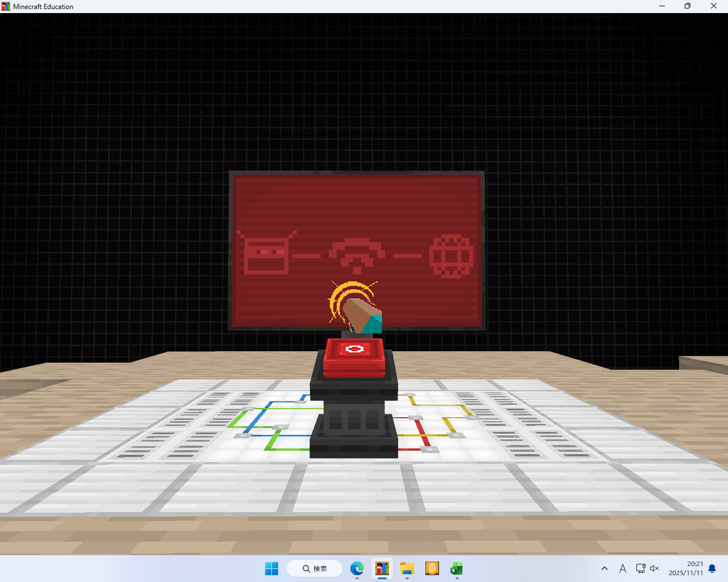Open Microsoft Edge from the taskbar
This screenshot has height=582, width=728.
[357, 568]
